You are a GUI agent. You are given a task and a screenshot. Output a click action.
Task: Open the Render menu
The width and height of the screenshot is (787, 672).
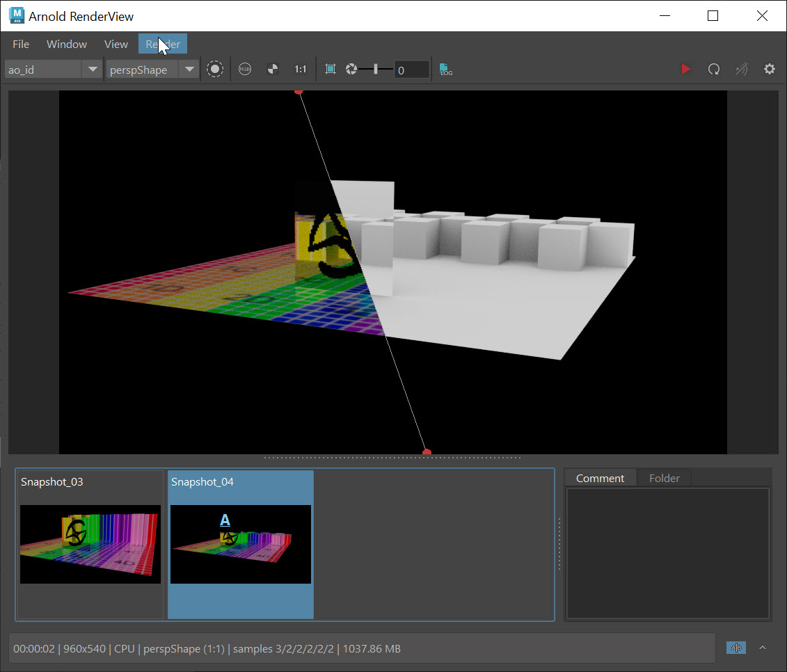coord(162,44)
